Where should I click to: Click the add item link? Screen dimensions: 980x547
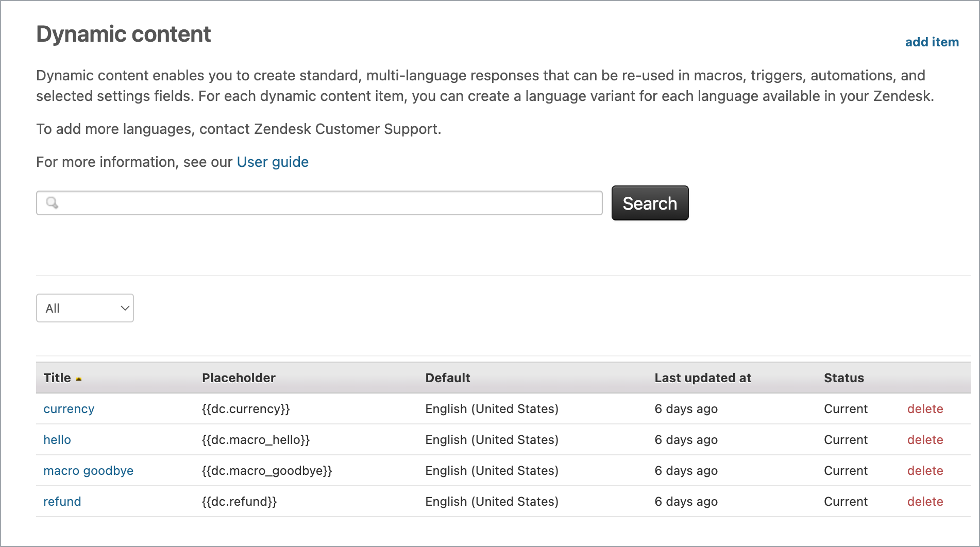tap(932, 42)
